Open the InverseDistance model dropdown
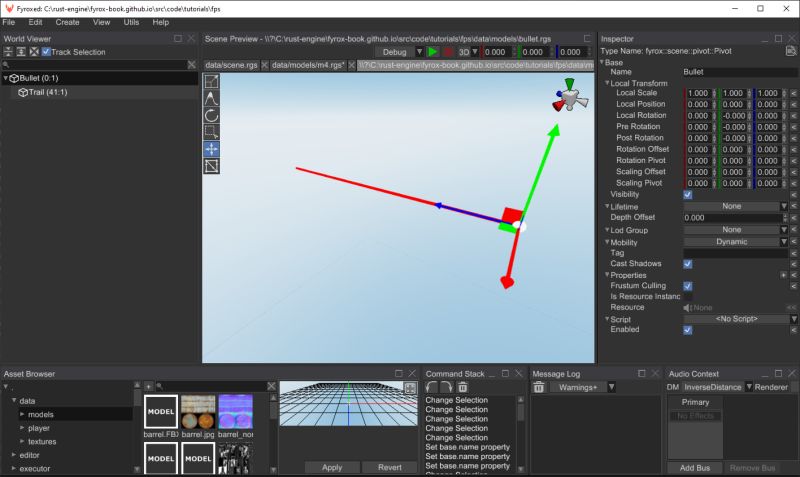The image size is (800, 477). click(x=717, y=387)
